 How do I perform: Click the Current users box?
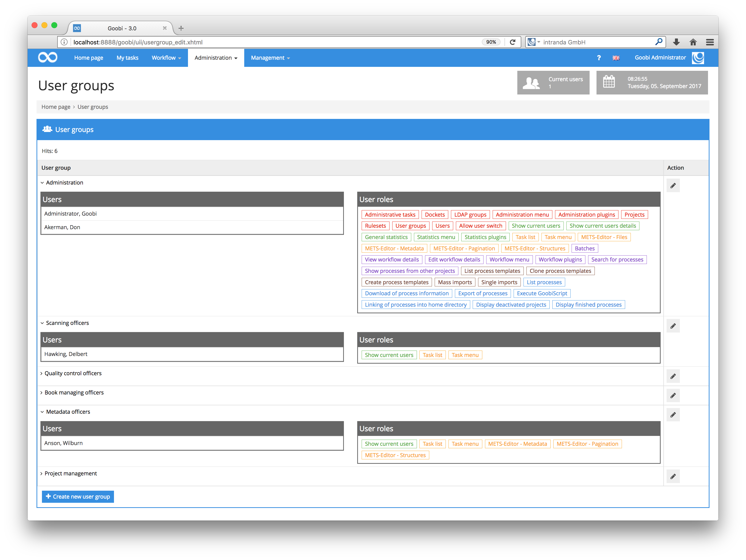pos(553,83)
